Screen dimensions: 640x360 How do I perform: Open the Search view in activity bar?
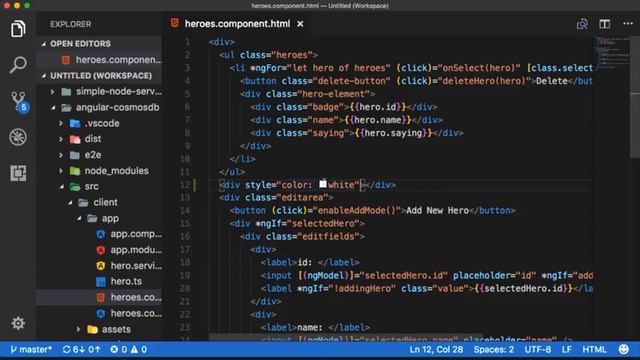18,65
